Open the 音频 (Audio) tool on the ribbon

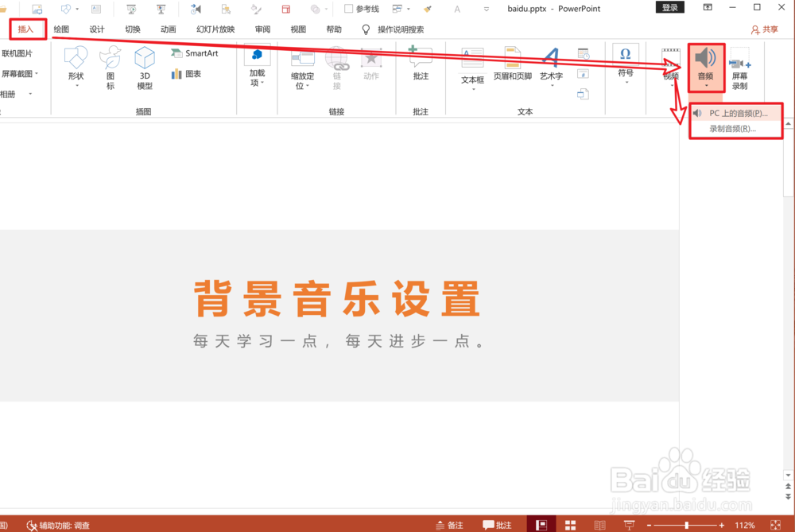pos(705,64)
